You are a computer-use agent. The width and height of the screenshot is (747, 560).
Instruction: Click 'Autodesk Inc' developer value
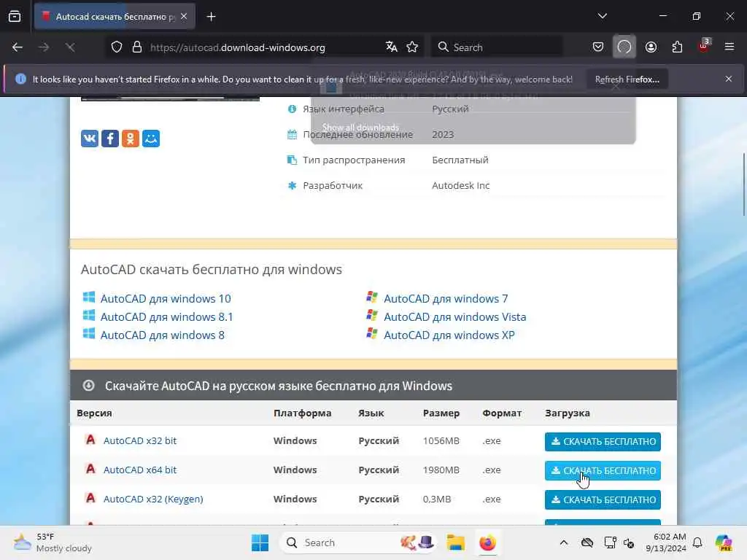pyautogui.click(x=461, y=186)
